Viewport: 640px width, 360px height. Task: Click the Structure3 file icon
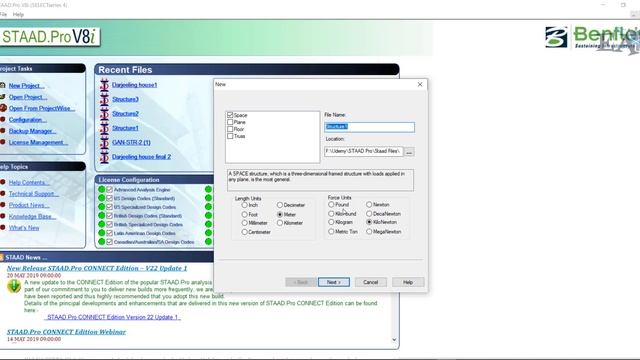[x=104, y=99]
